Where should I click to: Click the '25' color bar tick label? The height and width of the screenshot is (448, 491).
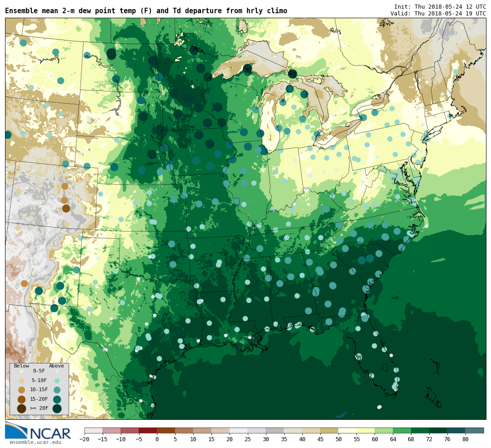[248, 439]
